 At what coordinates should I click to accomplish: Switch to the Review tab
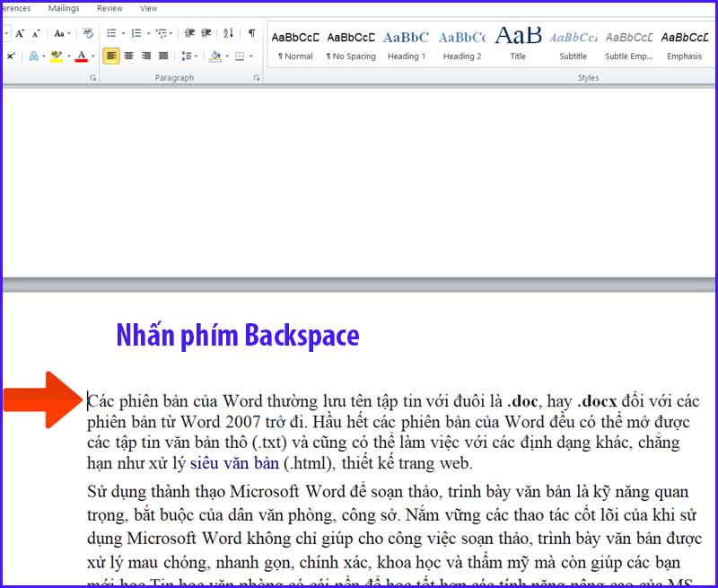click(x=109, y=8)
